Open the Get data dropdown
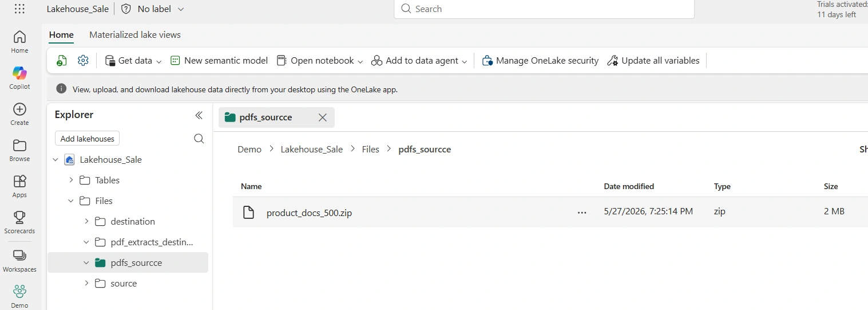Image resolution: width=868 pixels, height=310 pixels. [133, 61]
